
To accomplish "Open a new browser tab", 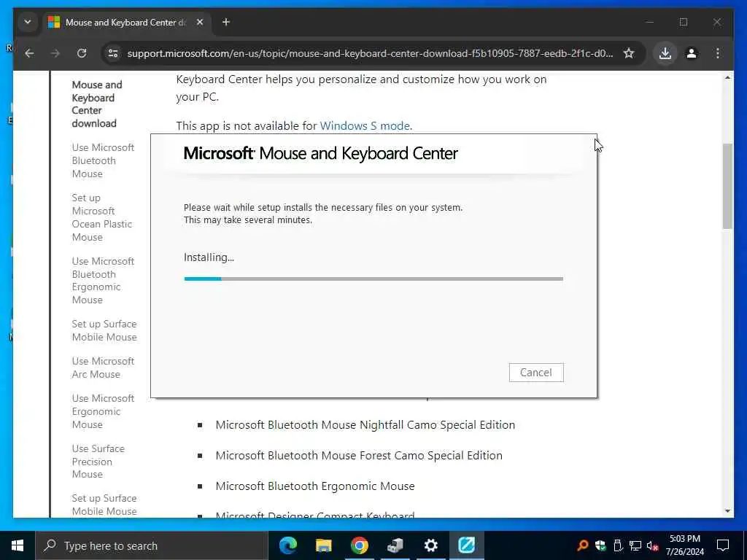I will coord(226,23).
